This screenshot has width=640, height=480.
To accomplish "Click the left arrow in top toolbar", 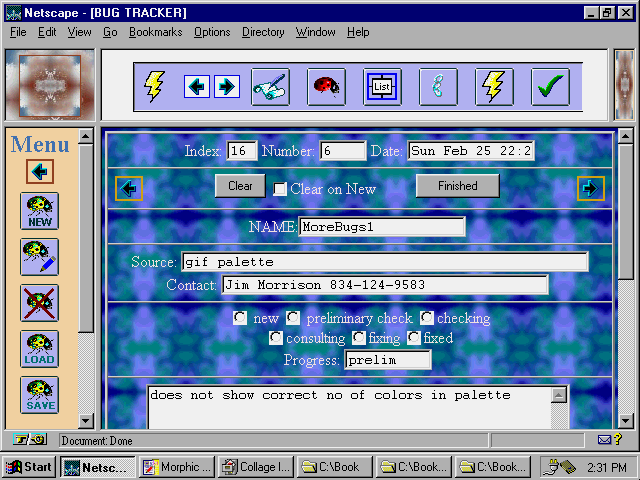I will 197,87.
